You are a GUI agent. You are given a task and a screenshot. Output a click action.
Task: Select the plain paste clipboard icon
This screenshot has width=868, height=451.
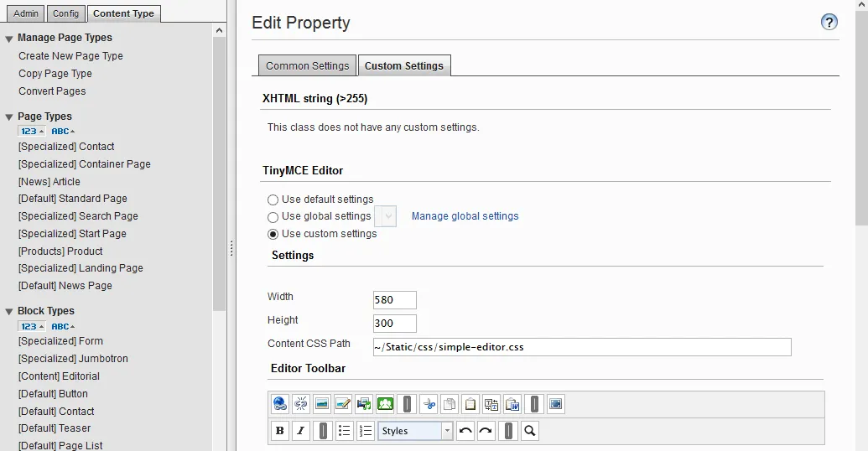pos(470,404)
